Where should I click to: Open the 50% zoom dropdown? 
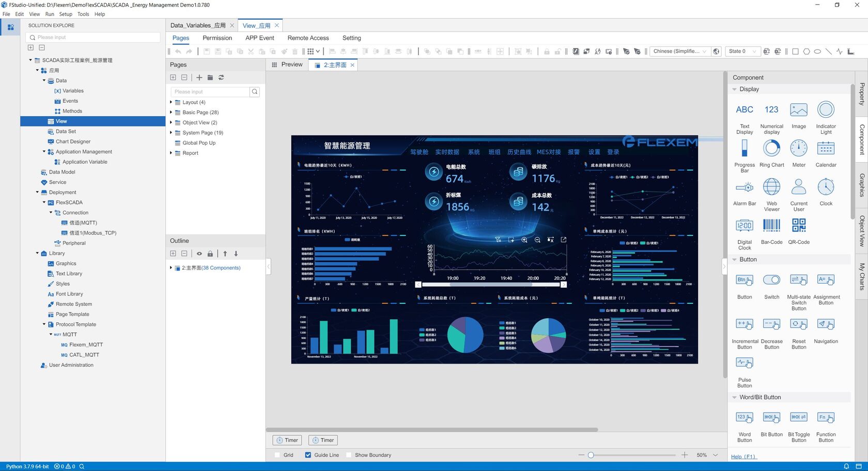715,455
